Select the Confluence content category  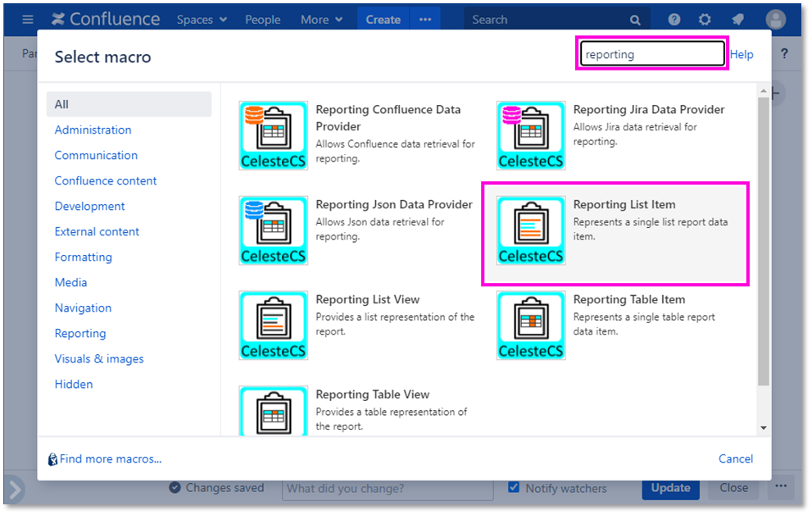tap(106, 180)
